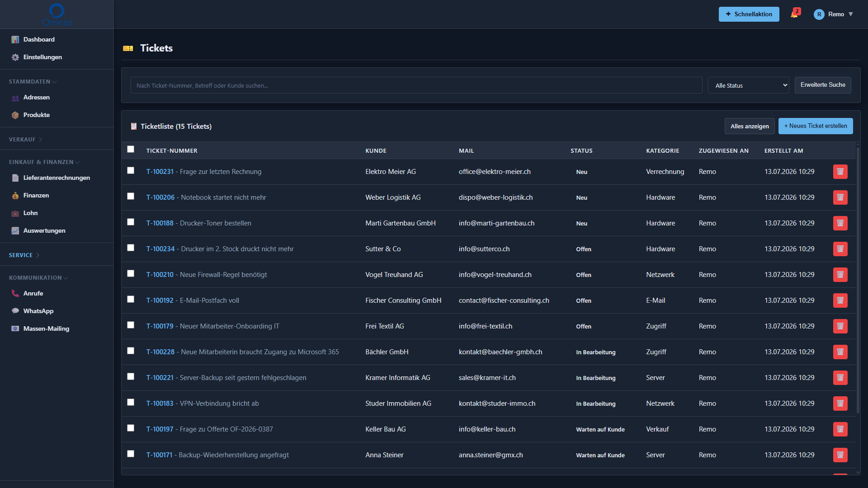Go to Dashboard in the sidebar
The width and height of the screenshot is (868, 488).
point(39,39)
